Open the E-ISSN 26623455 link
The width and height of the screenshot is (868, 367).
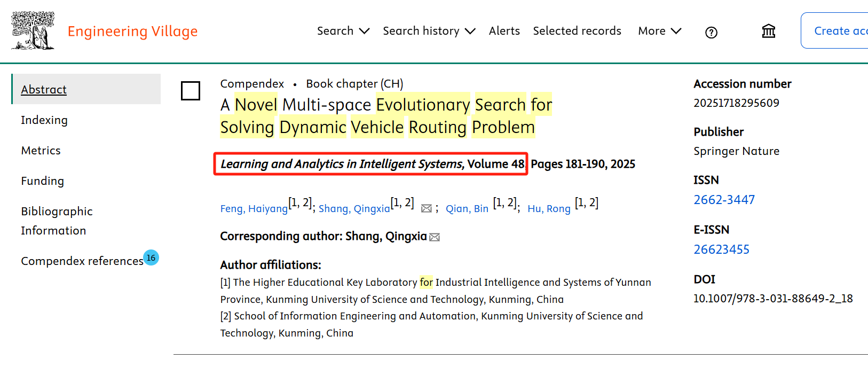point(721,249)
